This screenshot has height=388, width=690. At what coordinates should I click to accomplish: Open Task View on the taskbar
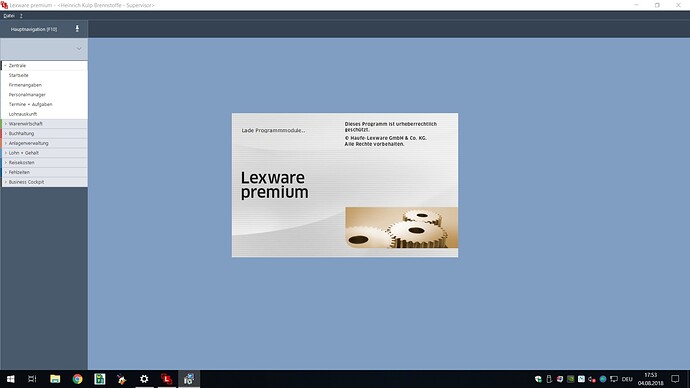coord(32,379)
